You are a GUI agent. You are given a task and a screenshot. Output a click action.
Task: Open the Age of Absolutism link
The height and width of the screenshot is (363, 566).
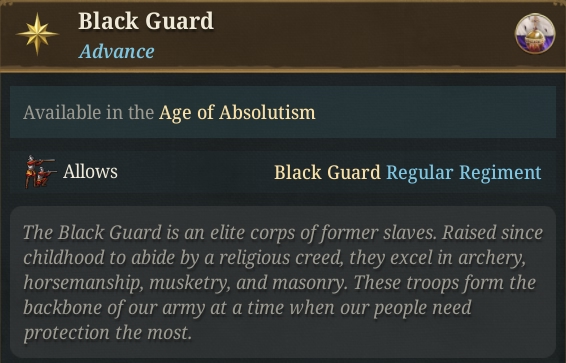237,112
